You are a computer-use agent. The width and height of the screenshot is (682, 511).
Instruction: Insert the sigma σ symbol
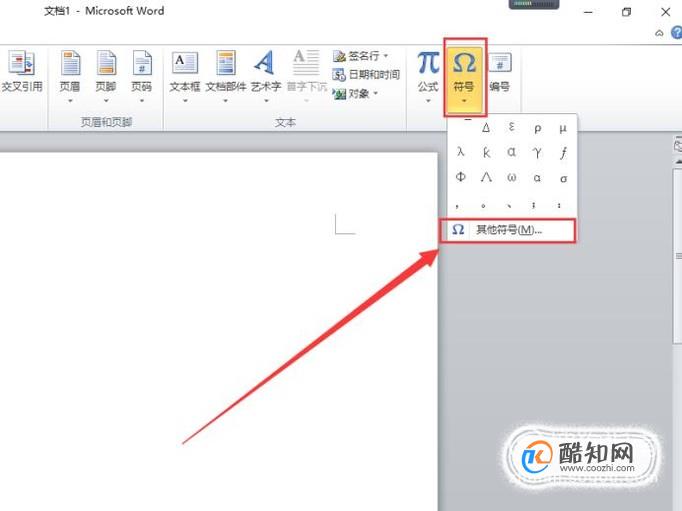[563, 178]
